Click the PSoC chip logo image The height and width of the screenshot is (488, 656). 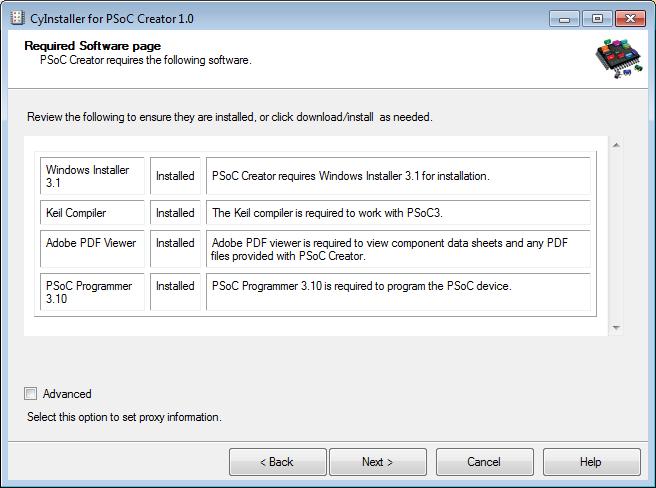(x=620, y=58)
